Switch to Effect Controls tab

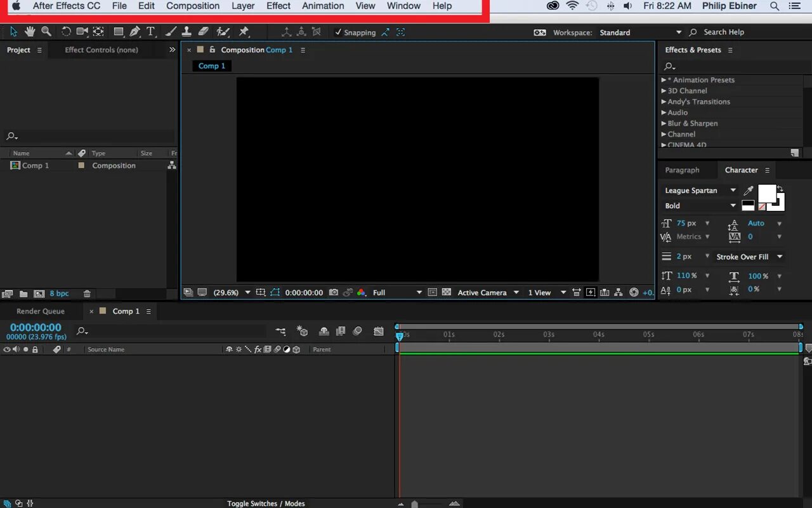coord(101,50)
